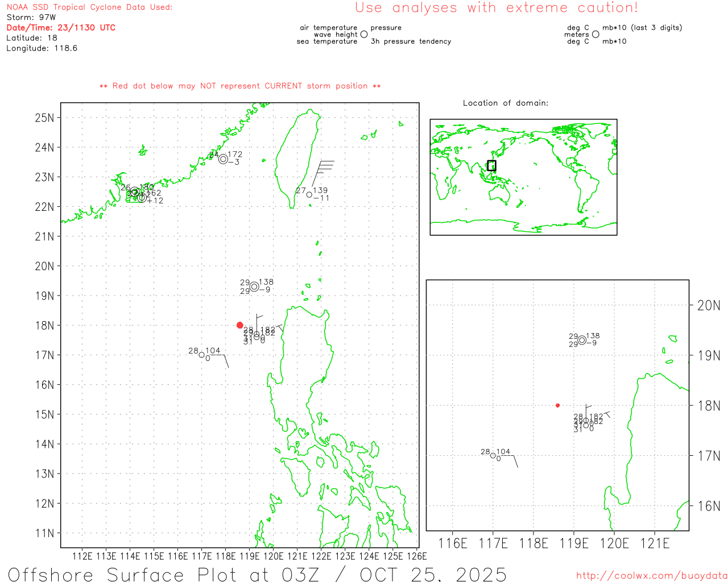
Task: Click the 'Use analyses with extreme caution!' heading
Action: click(496, 8)
